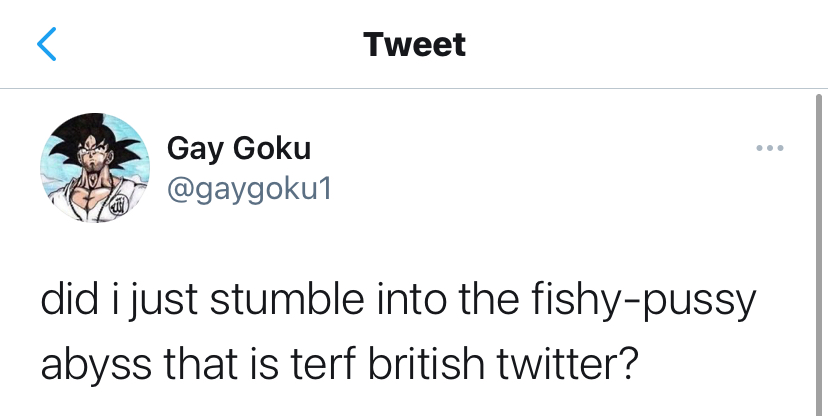This screenshot has width=828, height=416.
Task: Open the three-dot more options menu
Action: pos(770,149)
